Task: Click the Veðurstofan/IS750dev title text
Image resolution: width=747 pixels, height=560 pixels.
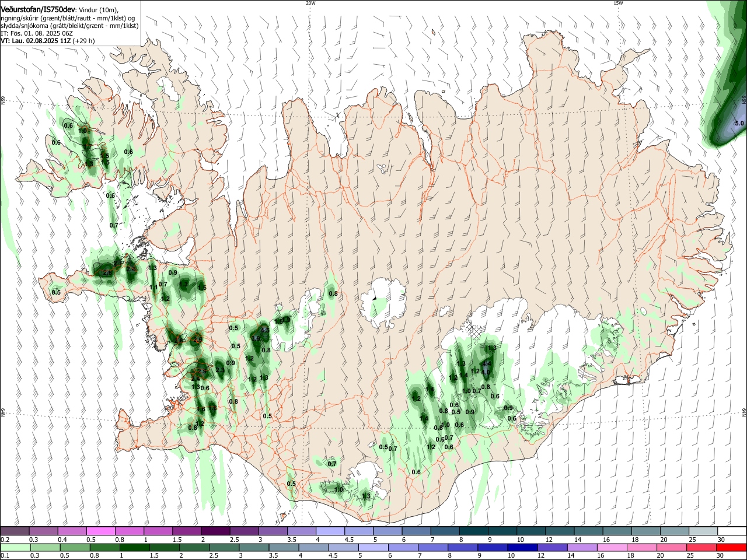Action: [x=38, y=9]
